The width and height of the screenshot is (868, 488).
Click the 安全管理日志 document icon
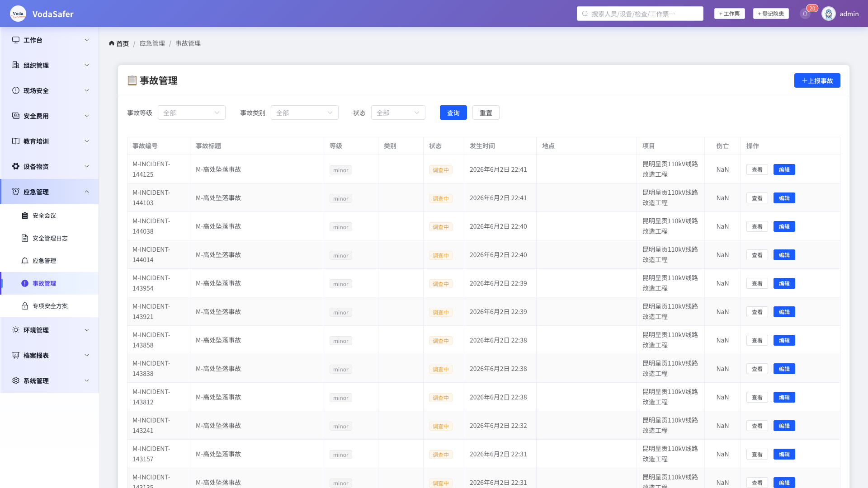pyautogui.click(x=25, y=239)
